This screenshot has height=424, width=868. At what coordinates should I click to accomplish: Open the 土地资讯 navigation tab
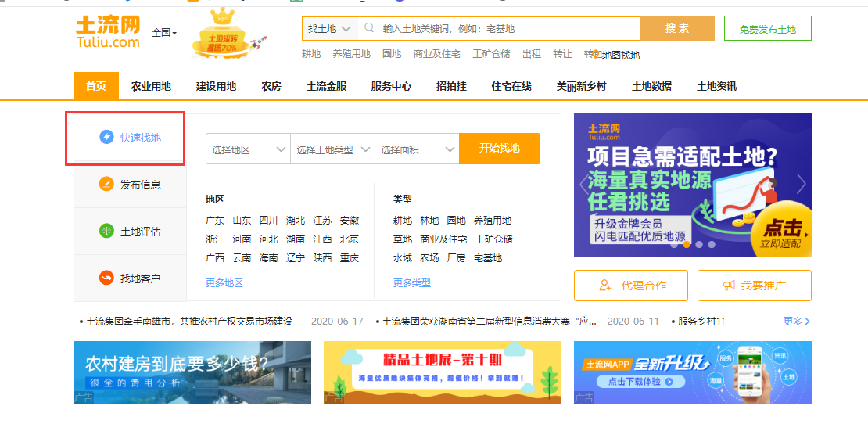click(716, 86)
